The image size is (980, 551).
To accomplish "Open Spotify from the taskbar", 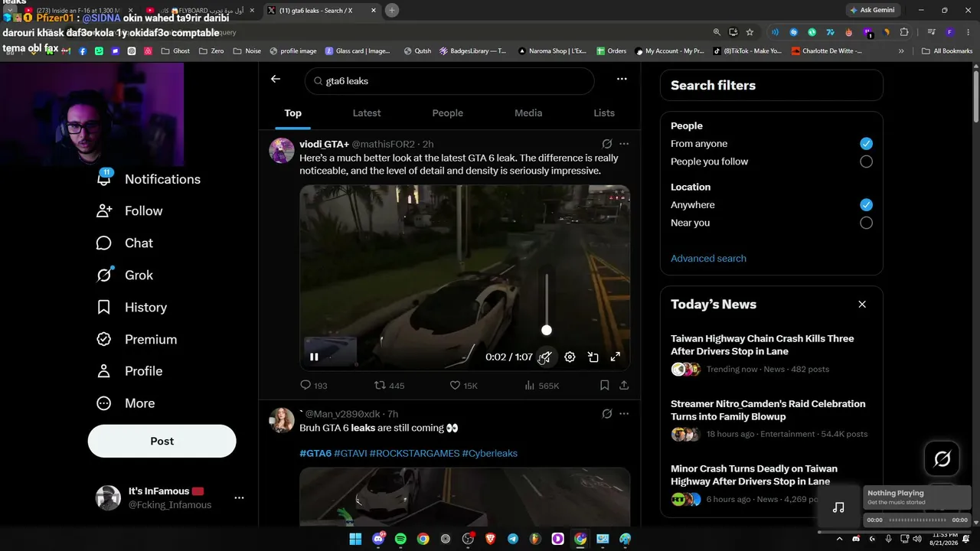I will (x=400, y=539).
